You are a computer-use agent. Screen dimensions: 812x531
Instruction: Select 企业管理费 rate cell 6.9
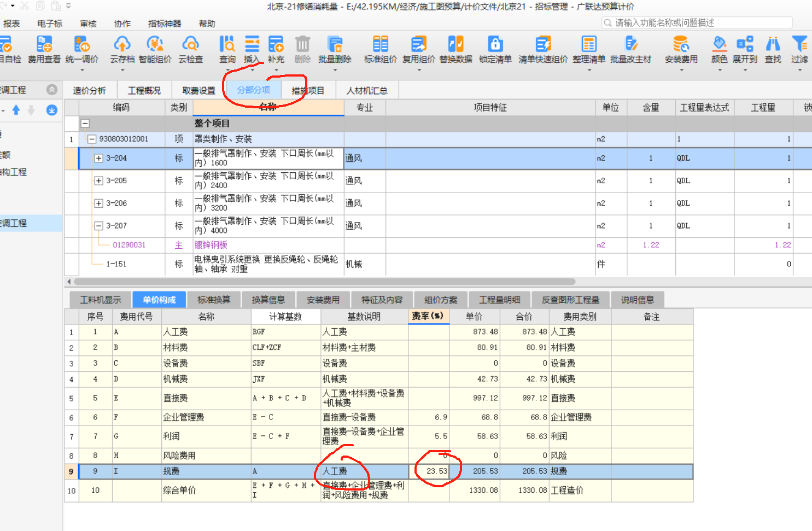click(429, 417)
